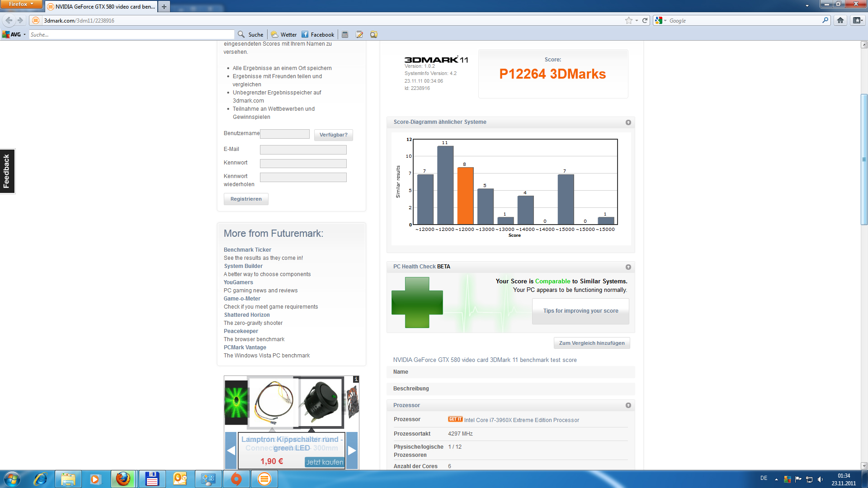Open the Firefox main menu dropdown
Screen dimensions: 868x488
click(x=21, y=4)
